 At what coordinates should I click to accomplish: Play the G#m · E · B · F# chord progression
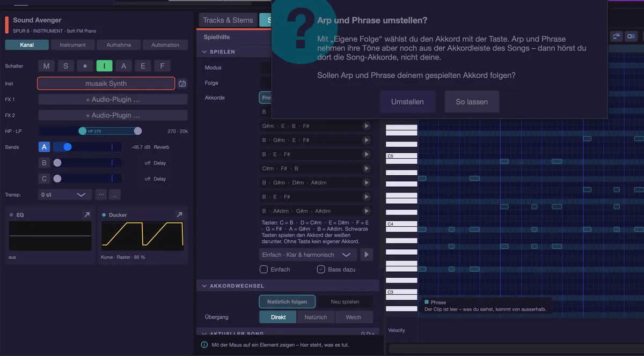[x=367, y=126]
